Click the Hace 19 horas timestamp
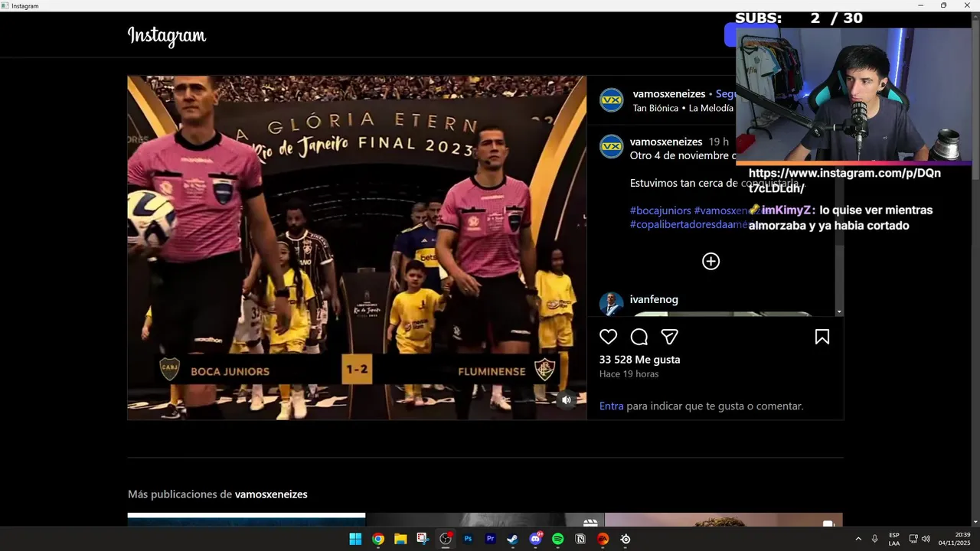 [629, 374]
